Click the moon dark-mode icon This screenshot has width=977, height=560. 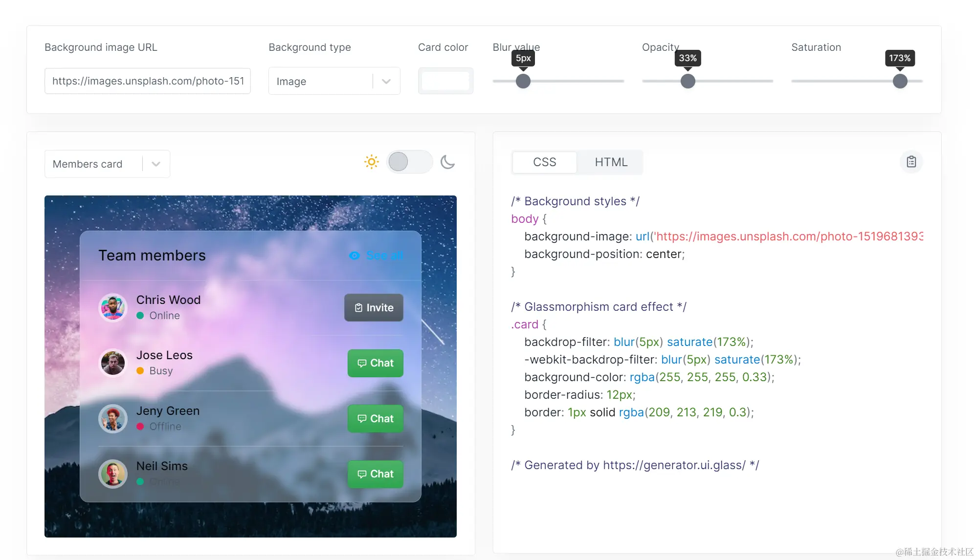click(x=447, y=162)
